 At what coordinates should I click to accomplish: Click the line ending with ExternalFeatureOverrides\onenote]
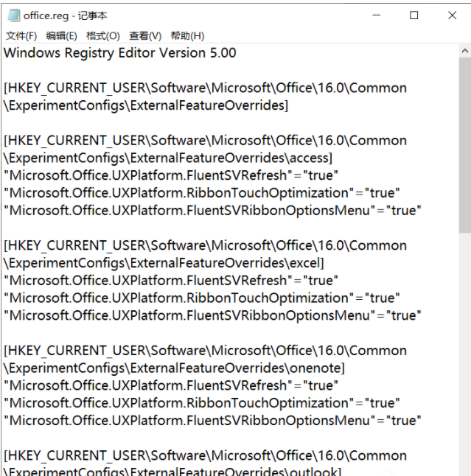tap(174, 368)
